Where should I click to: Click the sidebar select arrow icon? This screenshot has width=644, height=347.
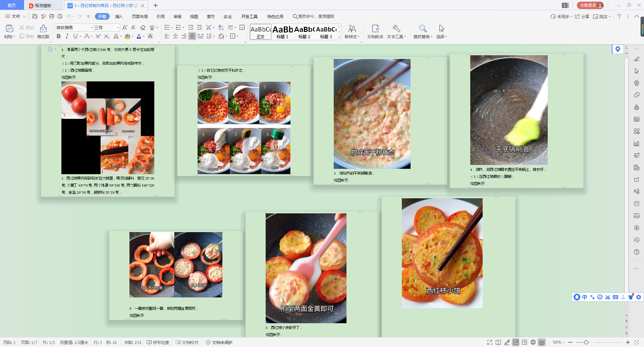pos(637,71)
